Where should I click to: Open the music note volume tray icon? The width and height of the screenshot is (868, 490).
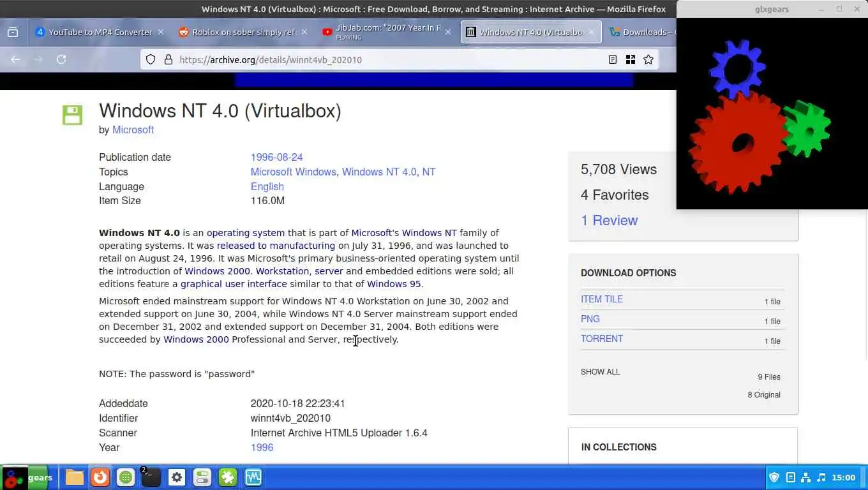(821, 477)
